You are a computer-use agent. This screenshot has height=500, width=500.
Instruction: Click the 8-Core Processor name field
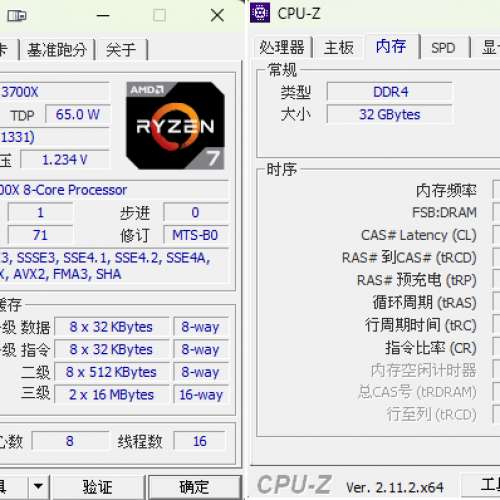[114, 190]
